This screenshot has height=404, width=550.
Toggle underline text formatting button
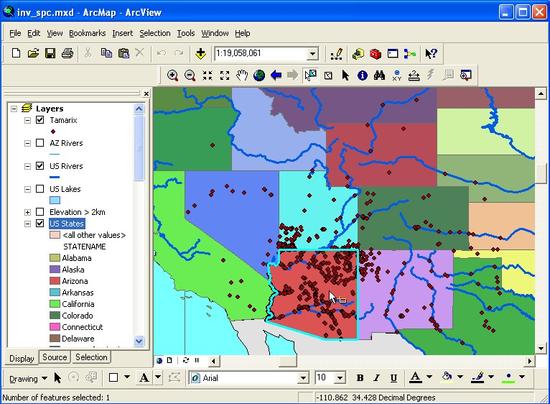[394, 378]
